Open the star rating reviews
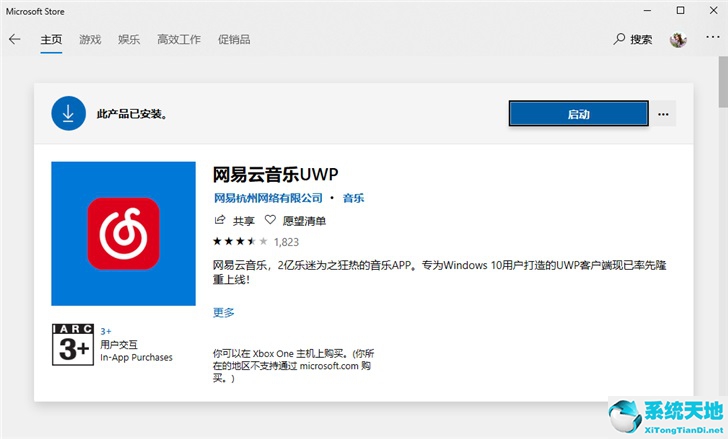728x439 pixels. pyautogui.click(x=240, y=241)
